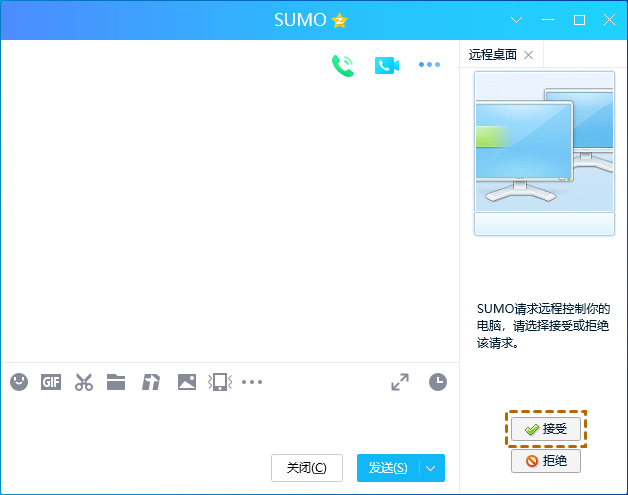Show more input toolbar tools
Screen dimensions: 628x495
pyautogui.click(x=252, y=382)
